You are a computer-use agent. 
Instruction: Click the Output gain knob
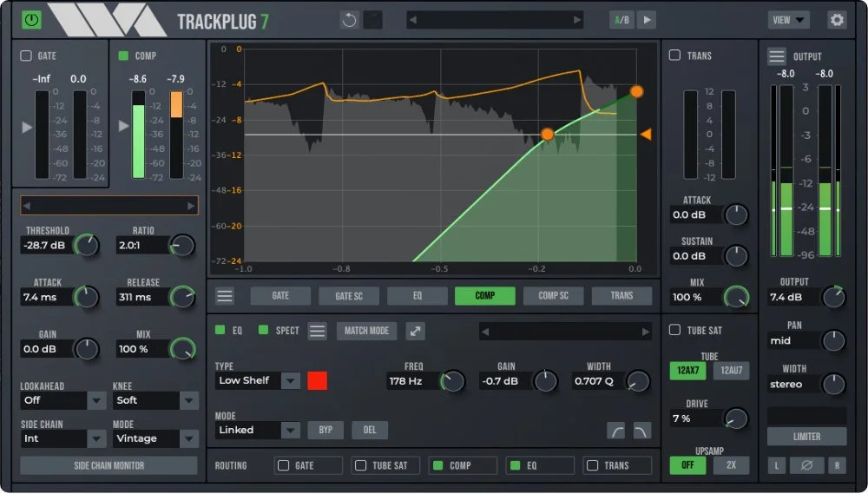833,298
